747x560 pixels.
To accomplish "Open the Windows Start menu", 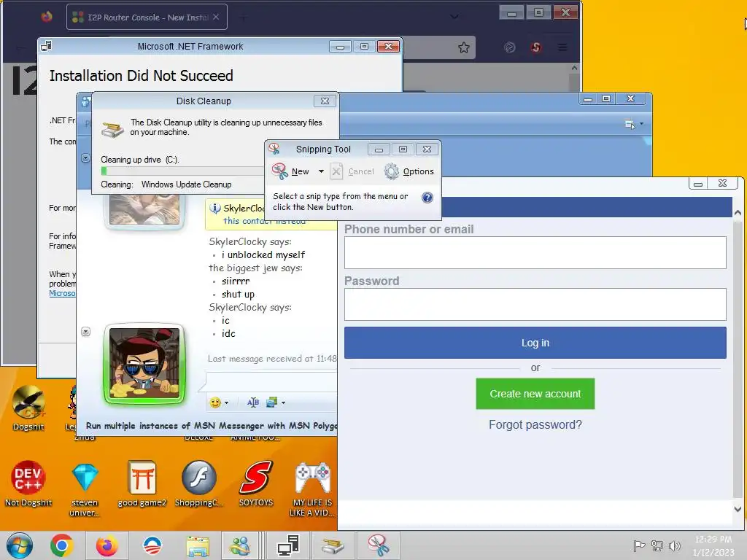I will click(x=20, y=545).
